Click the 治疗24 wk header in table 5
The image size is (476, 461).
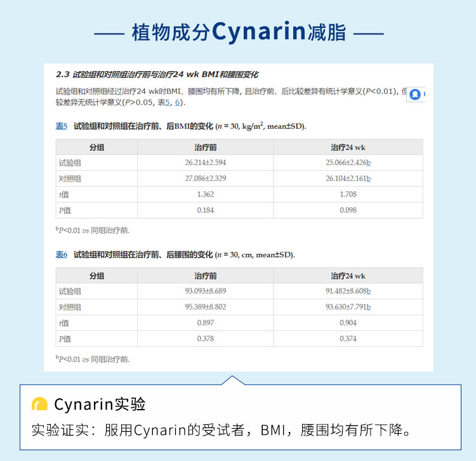(348, 147)
